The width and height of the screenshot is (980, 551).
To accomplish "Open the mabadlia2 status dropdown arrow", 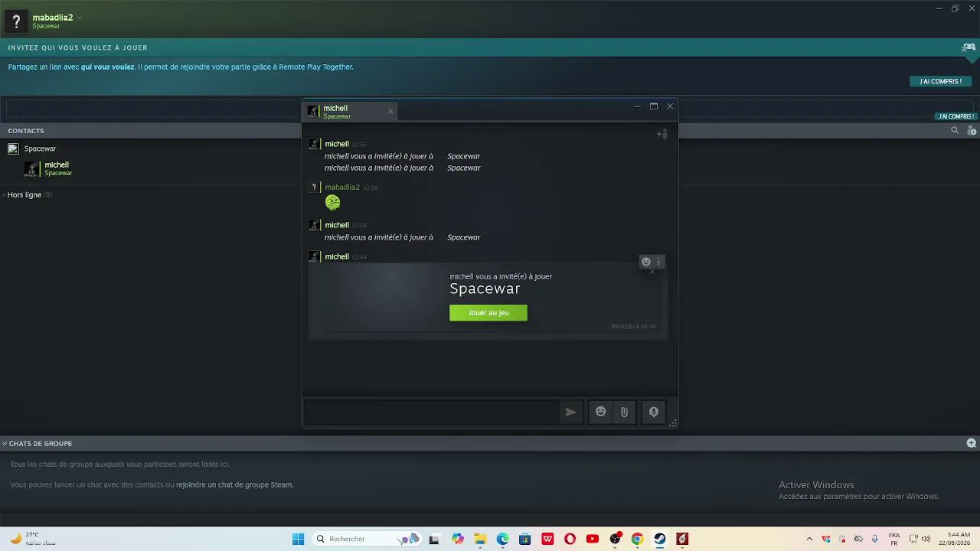I will 79,18.
